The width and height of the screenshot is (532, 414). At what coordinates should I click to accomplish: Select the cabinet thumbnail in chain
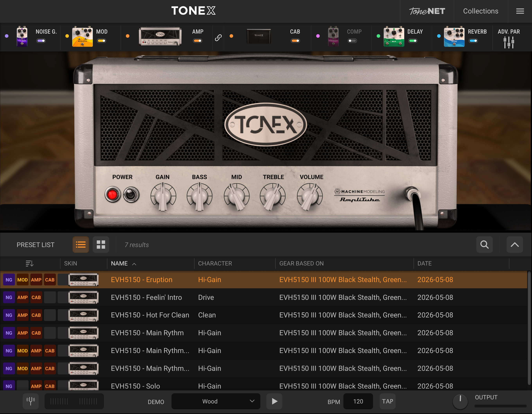click(x=259, y=36)
